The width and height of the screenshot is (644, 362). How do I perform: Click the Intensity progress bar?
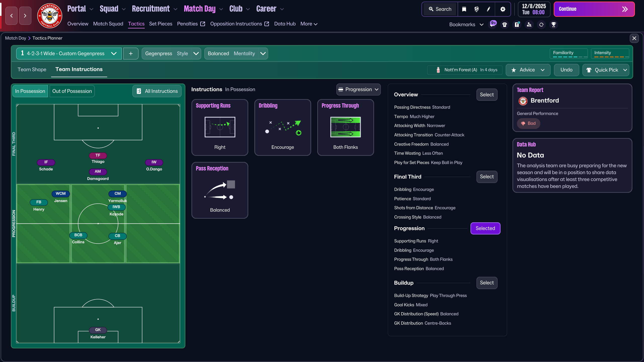tap(610, 54)
